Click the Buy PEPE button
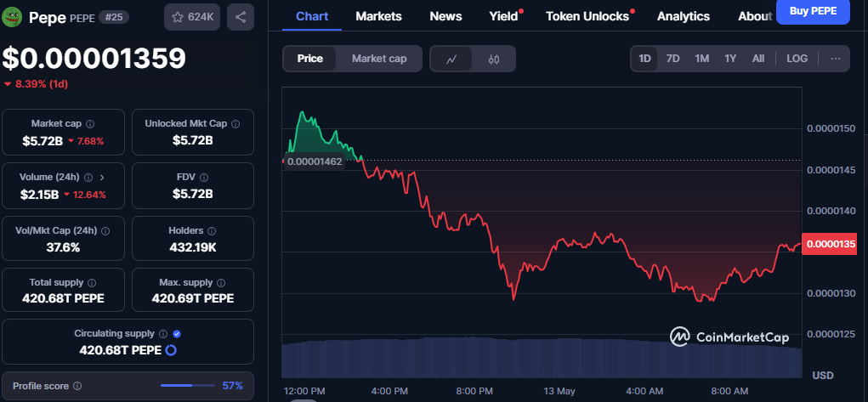The width and height of the screenshot is (868, 402). [813, 10]
